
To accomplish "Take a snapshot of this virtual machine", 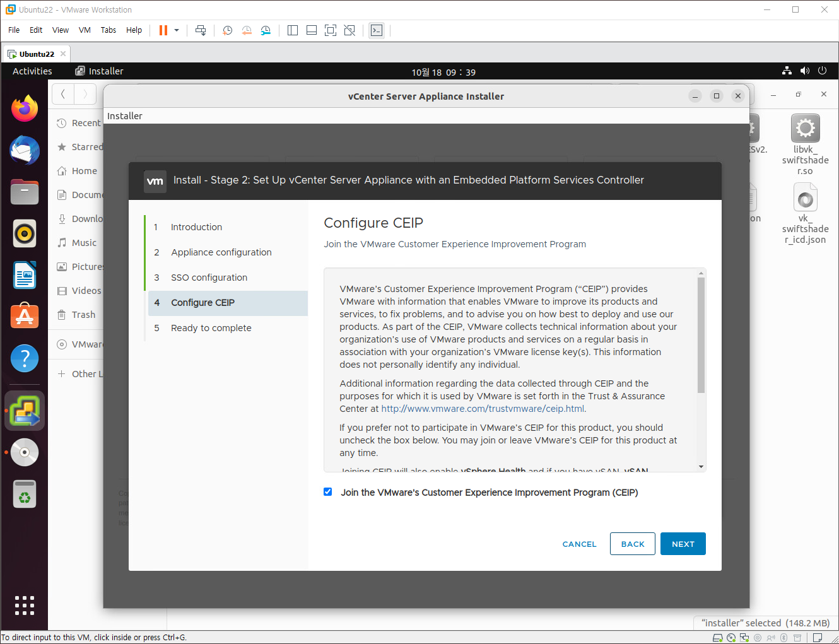I will pos(228,30).
